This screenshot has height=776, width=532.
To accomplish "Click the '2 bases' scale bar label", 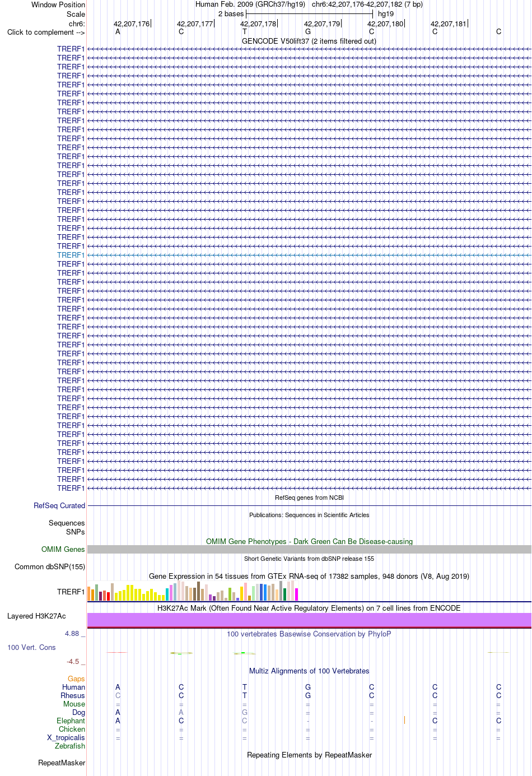I will point(231,13).
